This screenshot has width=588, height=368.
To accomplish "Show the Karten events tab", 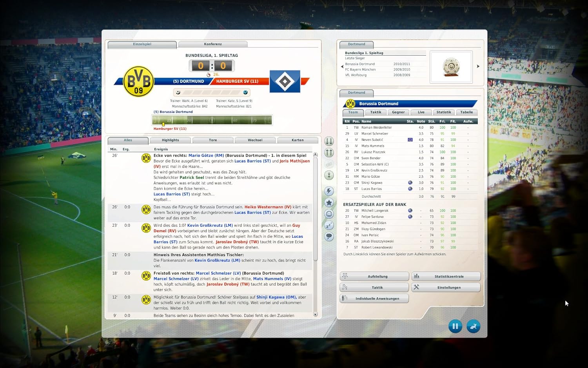I will [298, 140].
